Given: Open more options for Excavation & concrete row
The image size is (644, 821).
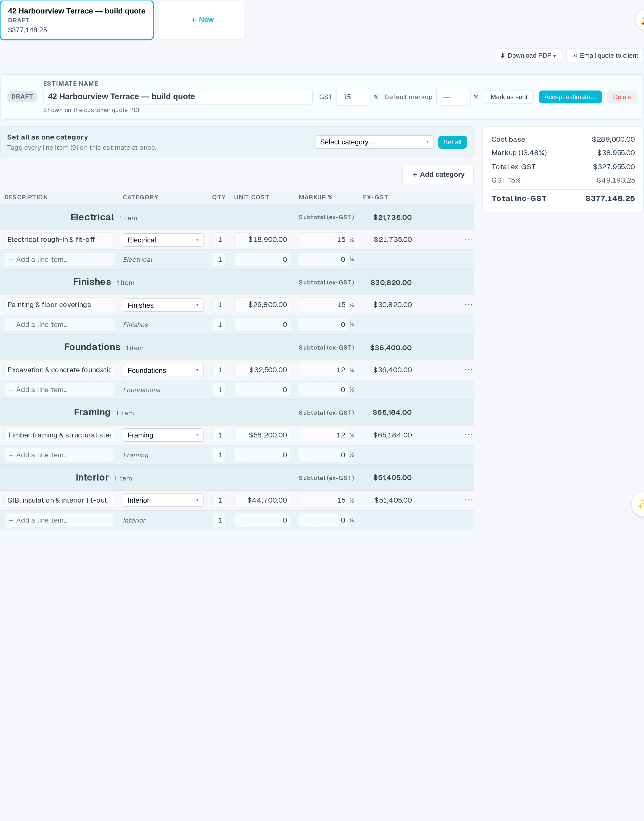Looking at the screenshot, I should pos(468,370).
